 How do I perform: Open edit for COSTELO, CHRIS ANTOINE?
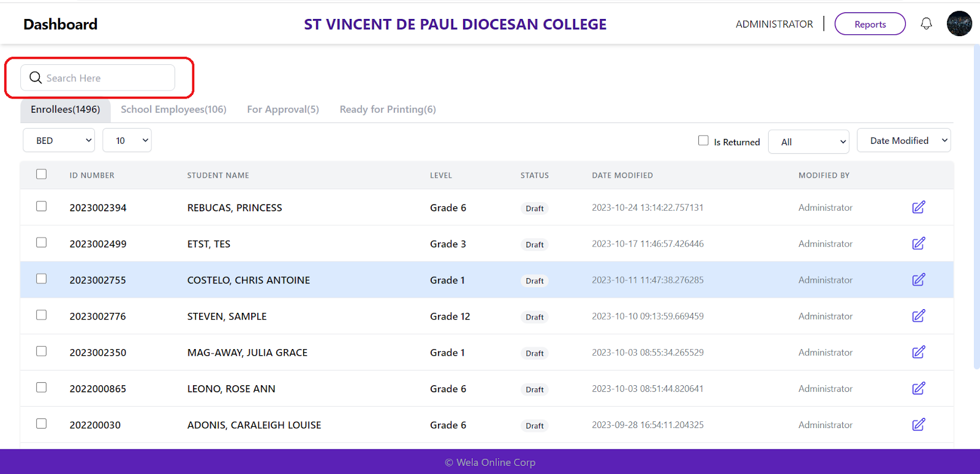tap(918, 280)
